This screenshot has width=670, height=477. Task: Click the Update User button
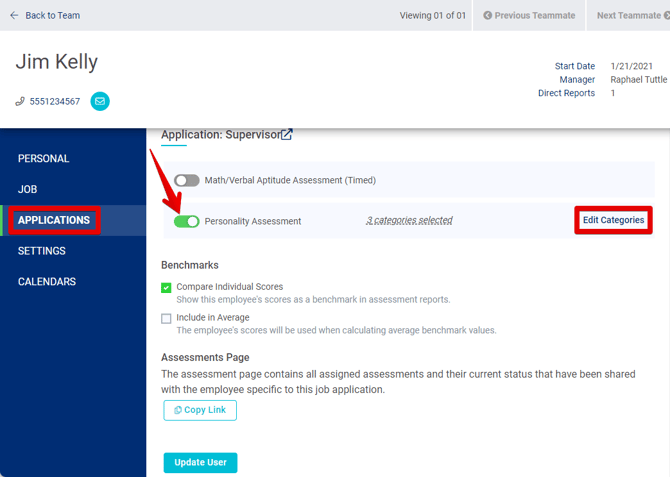pyautogui.click(x=200, y=462)
